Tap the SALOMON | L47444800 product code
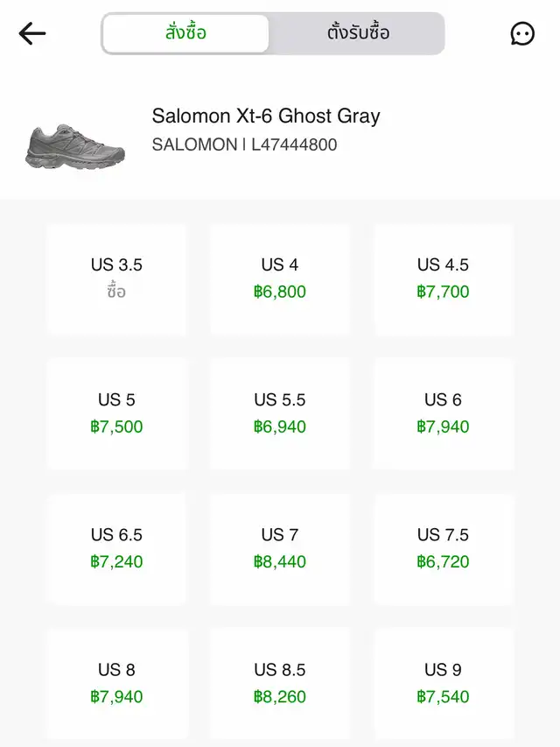 click(244, 144)
